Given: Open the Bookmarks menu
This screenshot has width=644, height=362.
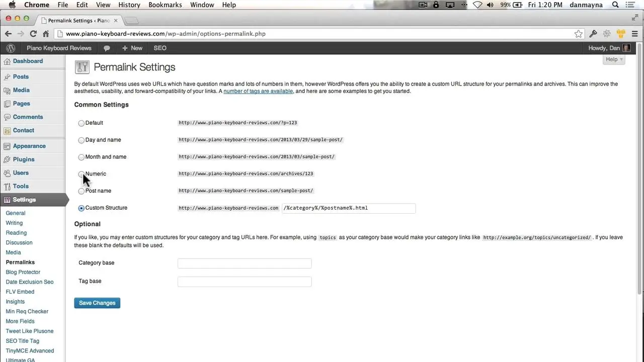Looking at the screenshot, I should 165,5.
